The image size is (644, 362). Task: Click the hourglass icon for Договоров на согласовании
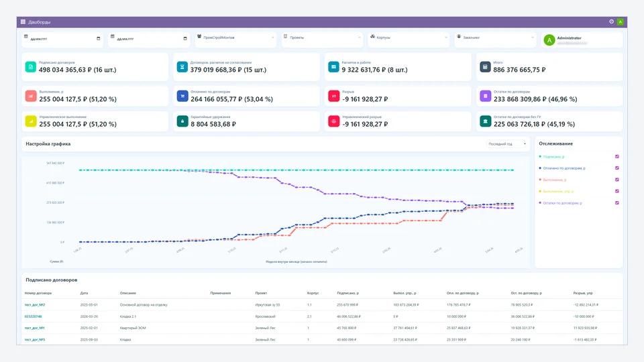coord(182,67)
